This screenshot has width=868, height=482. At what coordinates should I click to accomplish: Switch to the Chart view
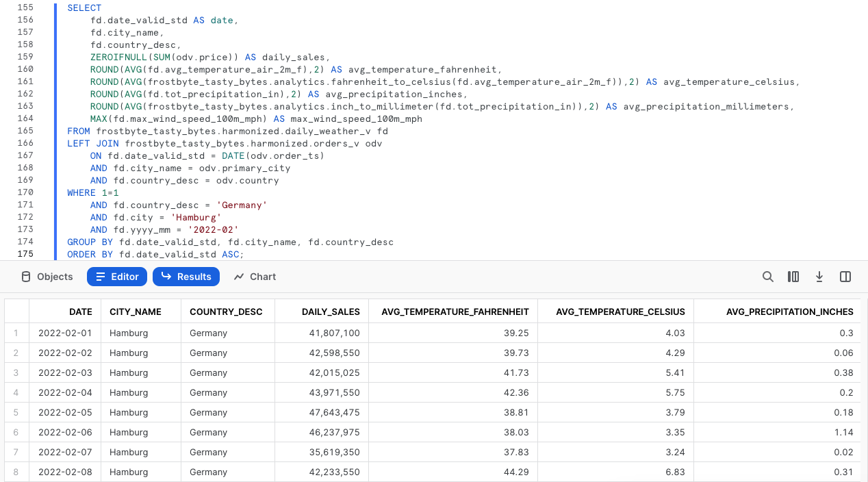point(256,277)
